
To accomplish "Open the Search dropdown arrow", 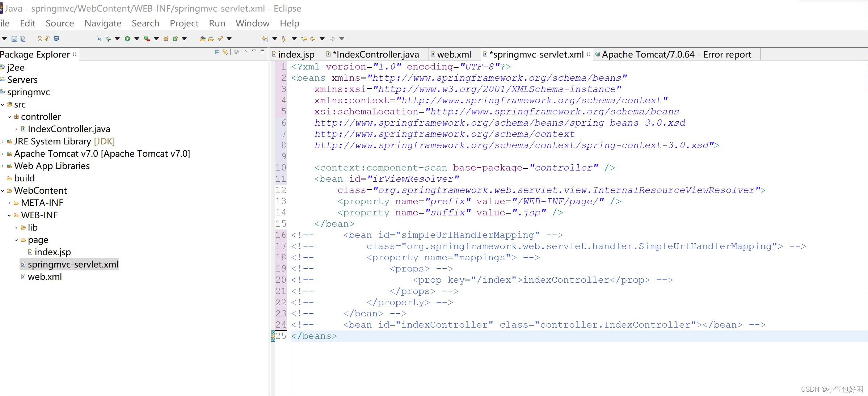I will click(229, 39).
